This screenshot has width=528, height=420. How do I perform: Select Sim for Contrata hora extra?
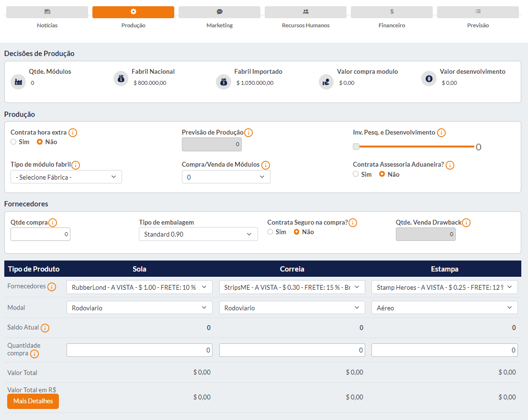tap(14, 142)
